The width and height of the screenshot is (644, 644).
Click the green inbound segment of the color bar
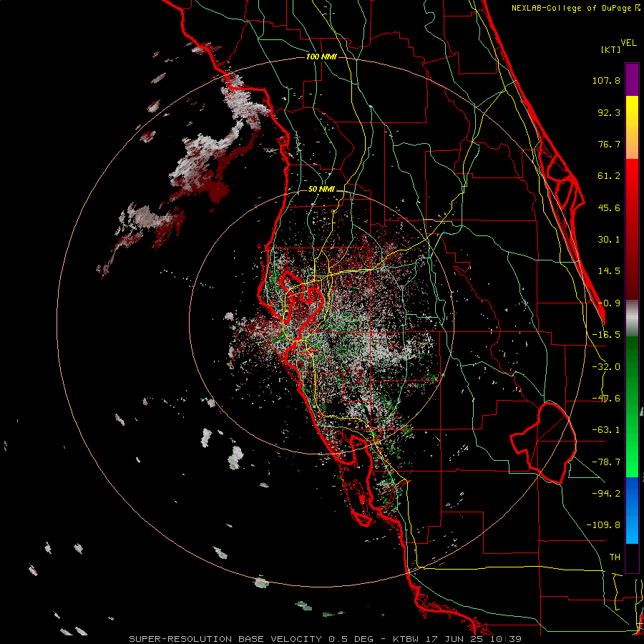pyautogui.click(x=632, y=406)
